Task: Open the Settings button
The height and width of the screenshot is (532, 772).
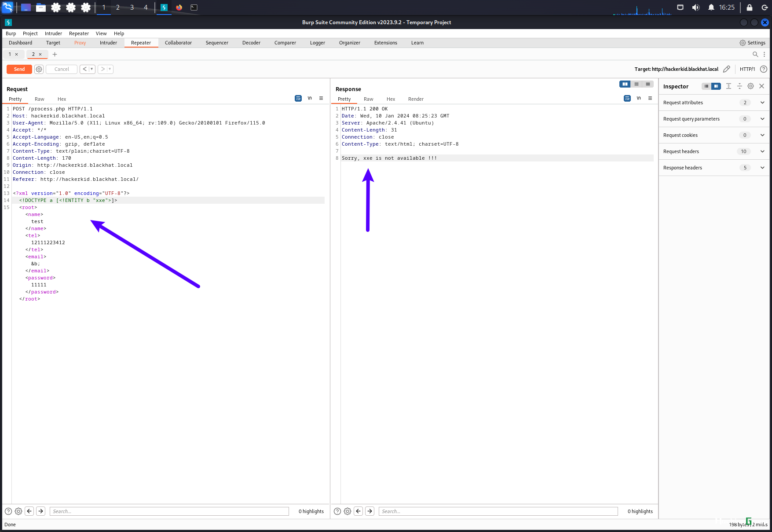Action: (753, 43)
